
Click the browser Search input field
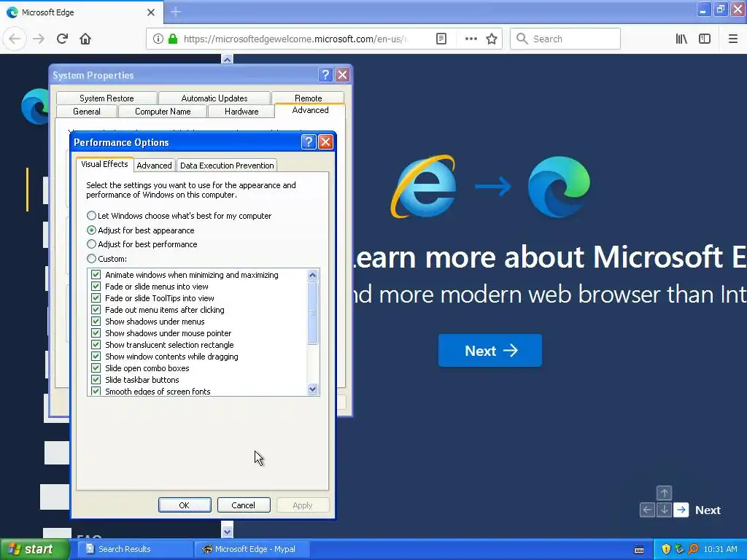click(x=565, y=39)
